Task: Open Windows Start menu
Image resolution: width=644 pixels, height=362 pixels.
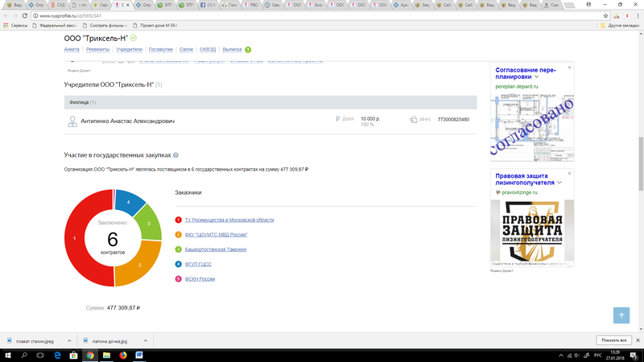Action: 7,355
